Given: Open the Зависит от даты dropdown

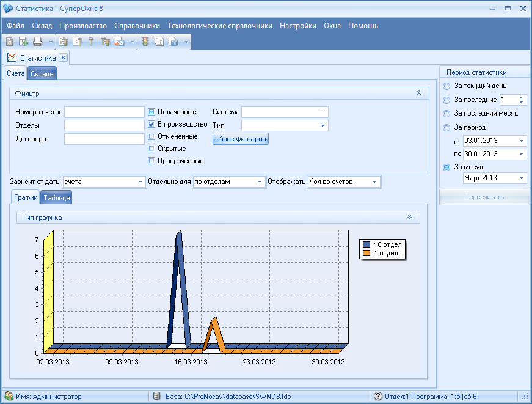Looking at the screenshot, I should coord(140,182).
